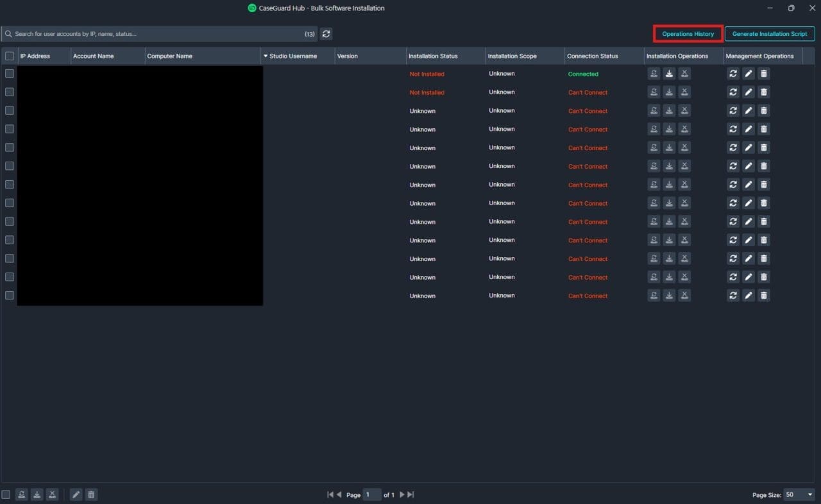821x504 pixels.
Task: Open Operations History
Action: pos(688,34)
